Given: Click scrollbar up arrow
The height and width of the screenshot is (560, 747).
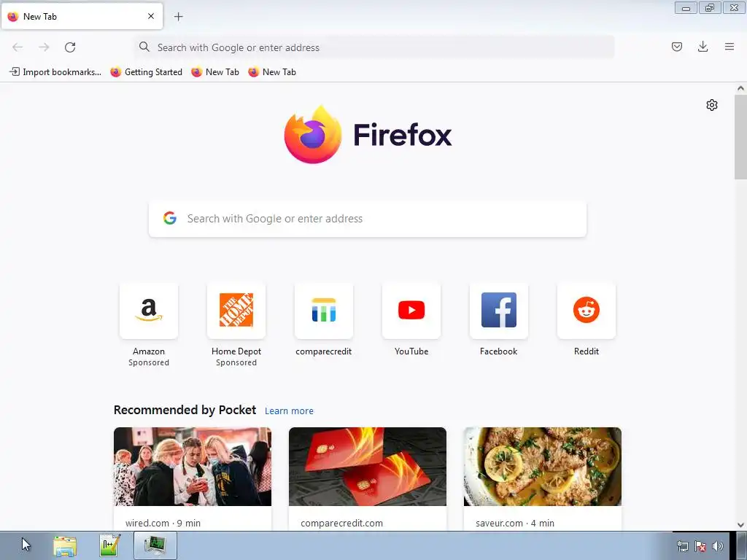Looking at the screenshot, I should (x=740, y=88).
